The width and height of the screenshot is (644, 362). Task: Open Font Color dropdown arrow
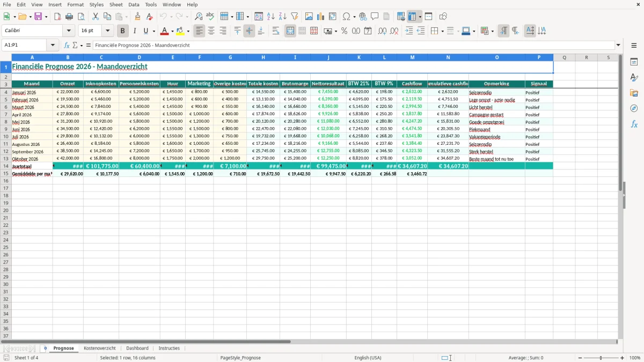(x=172, y=31)
